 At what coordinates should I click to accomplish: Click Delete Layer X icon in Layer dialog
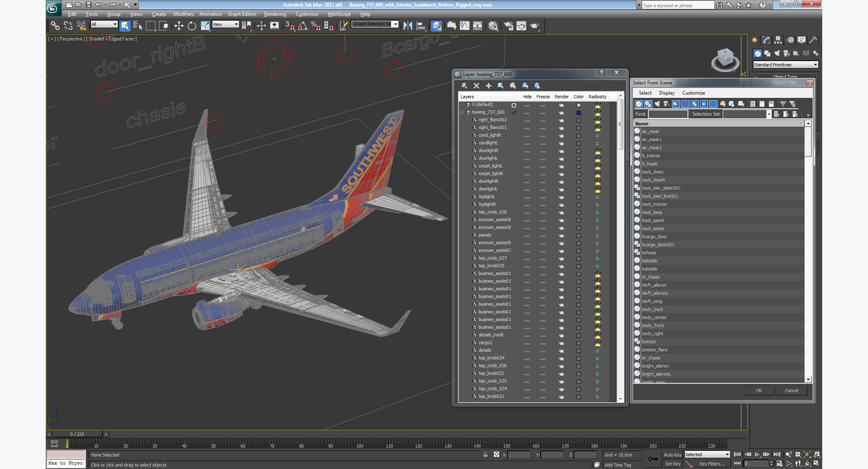(476, 86)
